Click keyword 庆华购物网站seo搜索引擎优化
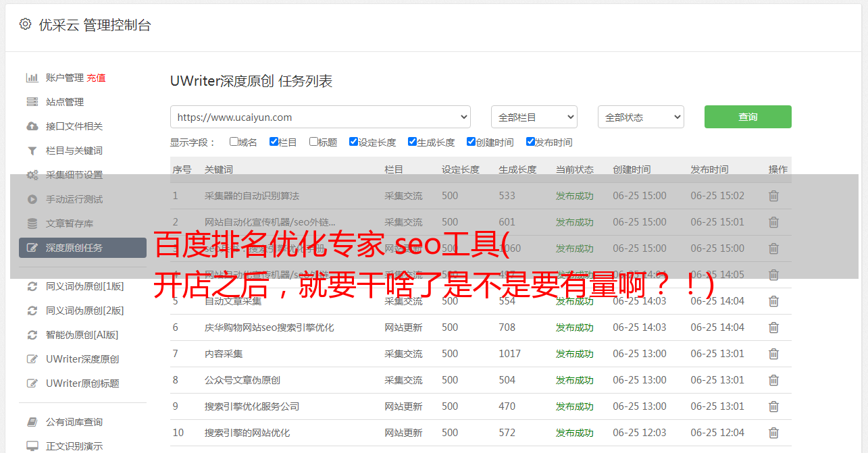Image resolution: width=868 pixels, height=453 pixels. [x=270, y=327]
